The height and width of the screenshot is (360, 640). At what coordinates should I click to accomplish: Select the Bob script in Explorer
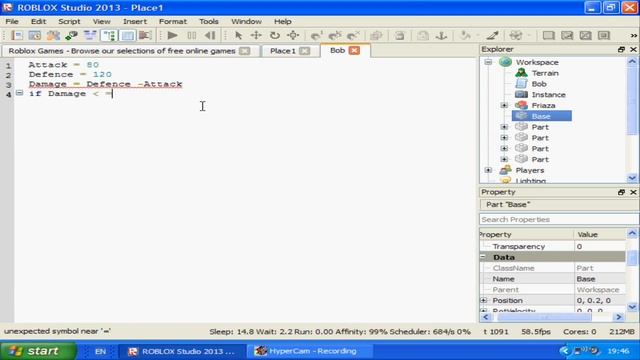coord(539,84)
